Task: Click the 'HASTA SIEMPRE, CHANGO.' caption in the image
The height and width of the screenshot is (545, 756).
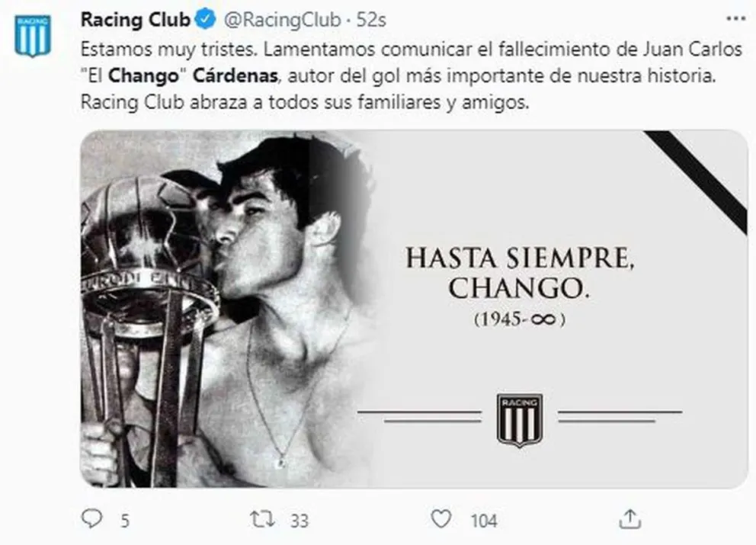Action: [x=519, y=273]
